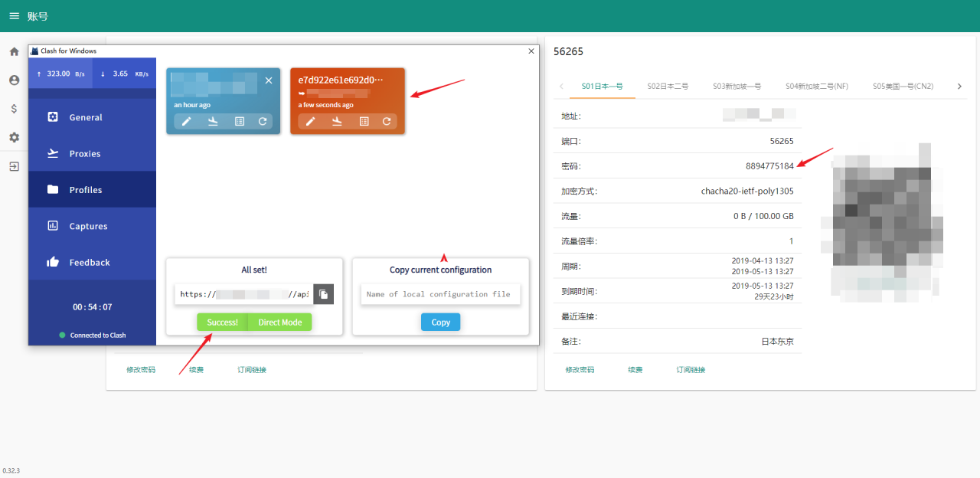This screenshot has width=980, height=478.
Task: Open the home icon in the left sidebar
Action: (x=13, y=51)
